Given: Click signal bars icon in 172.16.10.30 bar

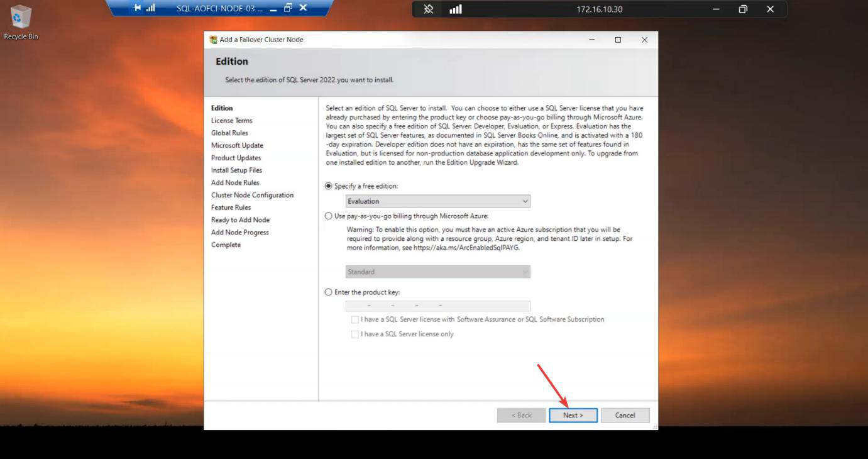Looking at the screenshot, I should click(456, 9).
